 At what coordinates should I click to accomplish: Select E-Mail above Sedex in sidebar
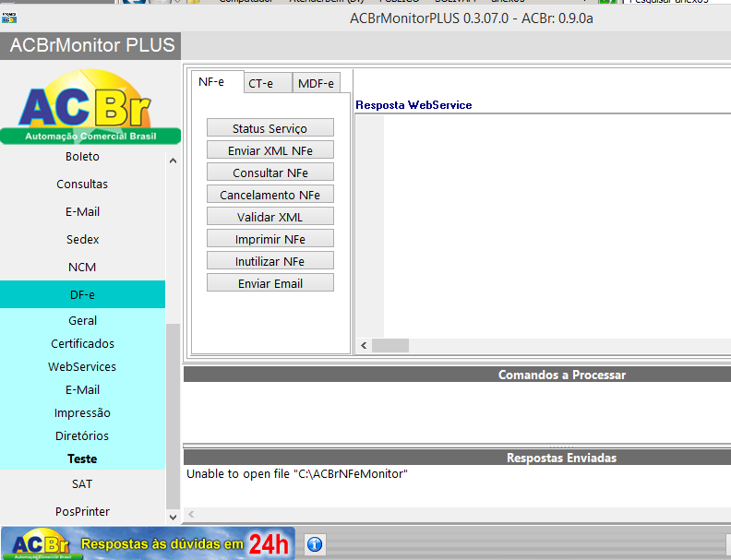pos(82,211)
